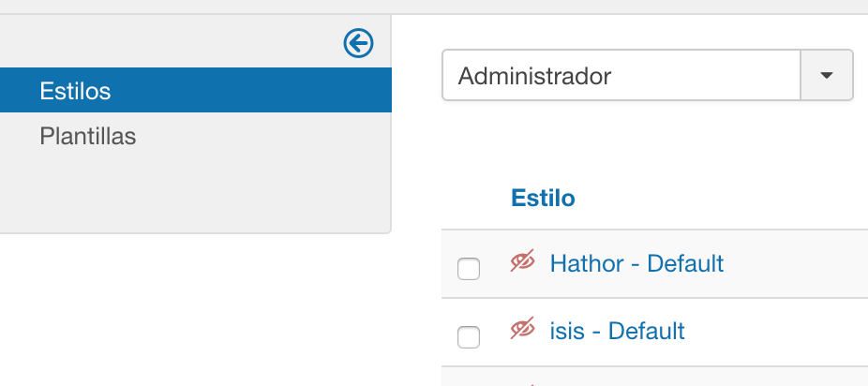Click the partially visible third table row
Screen dimensions: 868x386
click(x=655, y=377)
